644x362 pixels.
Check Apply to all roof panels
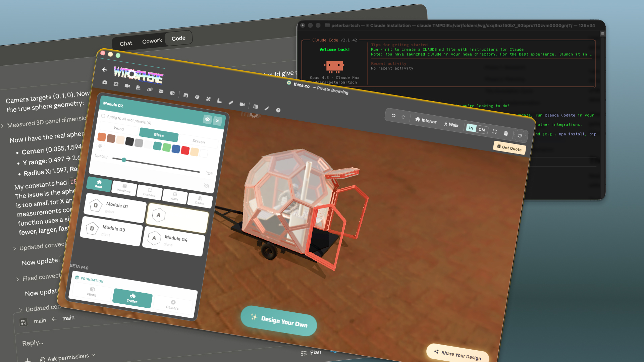pos(103,116)
